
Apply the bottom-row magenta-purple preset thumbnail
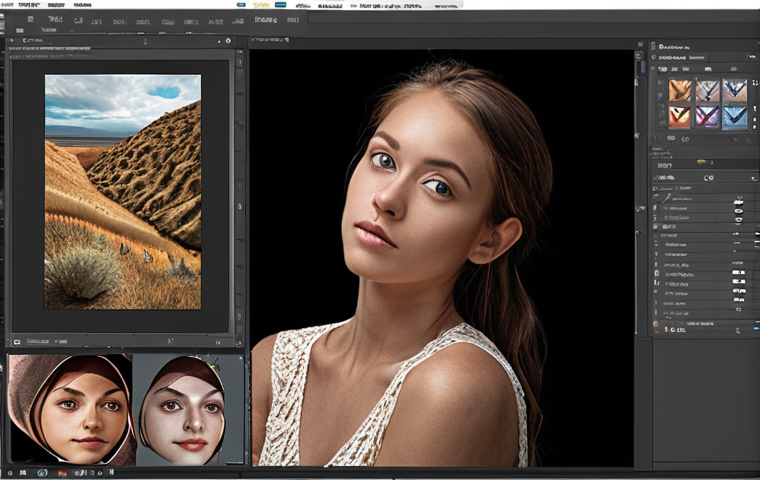[x=707, y=117]
